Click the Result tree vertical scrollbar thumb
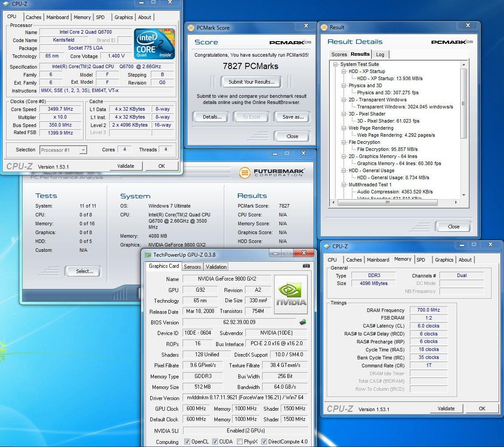504x447 pixels. [x=463, y=104]
